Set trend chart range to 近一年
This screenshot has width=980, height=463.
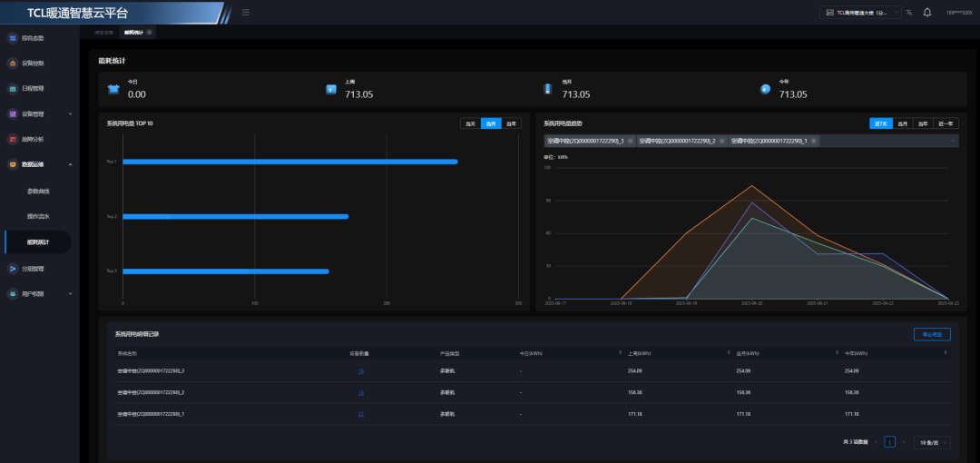(x=946, y=123)
